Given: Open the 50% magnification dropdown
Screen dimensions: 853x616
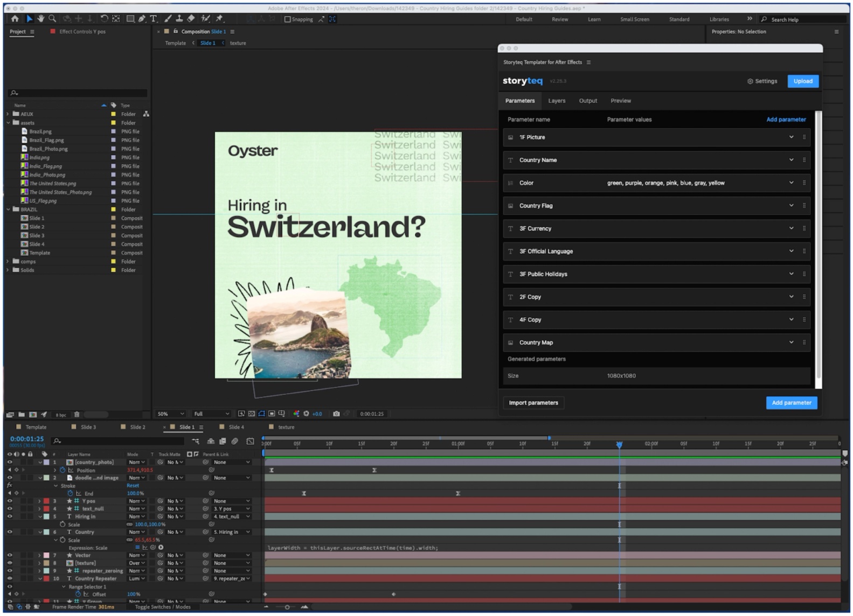Looking at the screenshot, I should click(170, 414).
